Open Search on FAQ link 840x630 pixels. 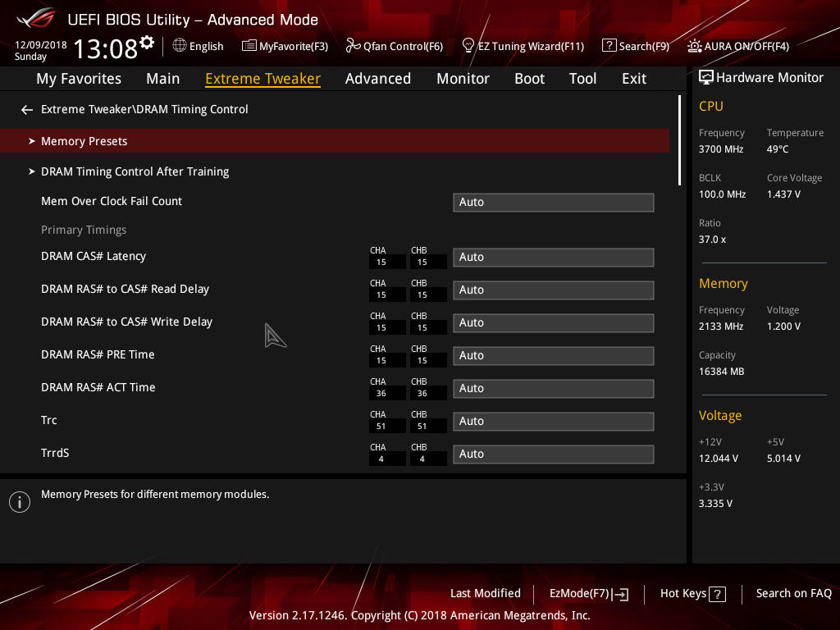[x=794, y=594]
